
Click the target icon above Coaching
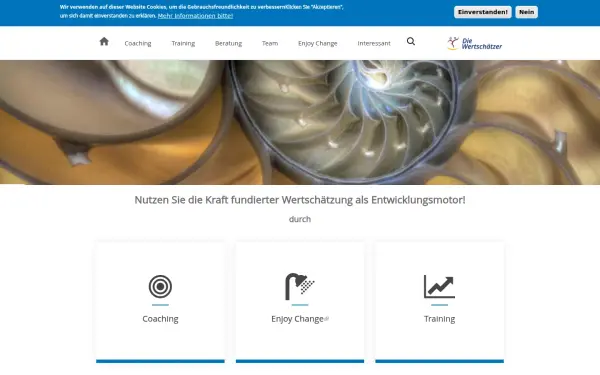(160, 286)
